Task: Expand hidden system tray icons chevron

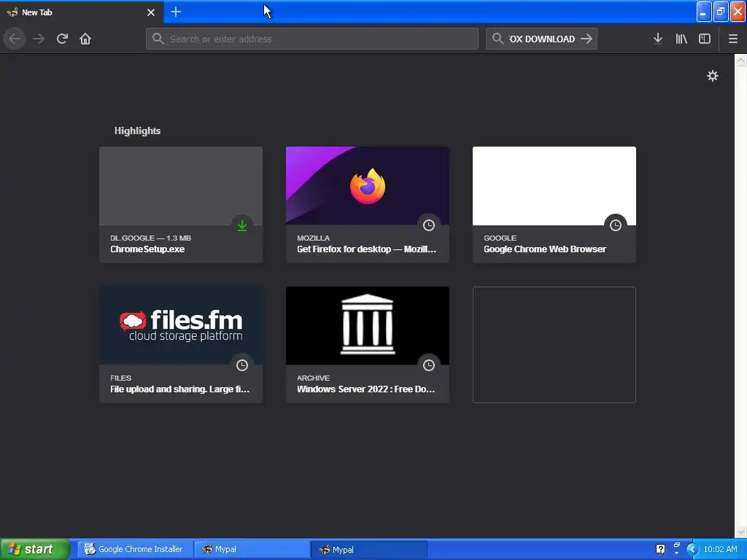Action: point(692,549)
